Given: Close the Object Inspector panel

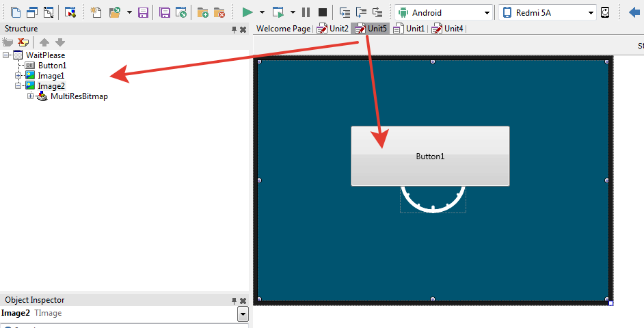Looking at the screenshot, I should pos(243,301).
